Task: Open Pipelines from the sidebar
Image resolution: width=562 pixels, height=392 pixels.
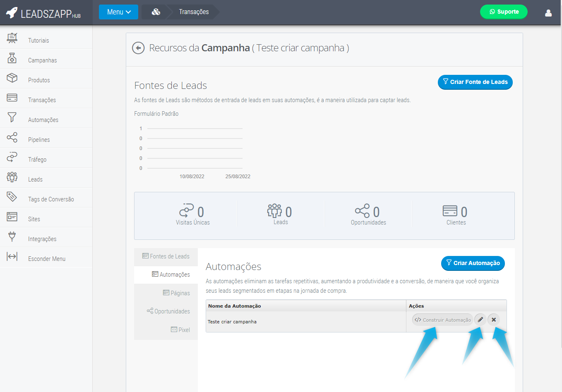Action: pyautogui.click(x=39, y=140)
